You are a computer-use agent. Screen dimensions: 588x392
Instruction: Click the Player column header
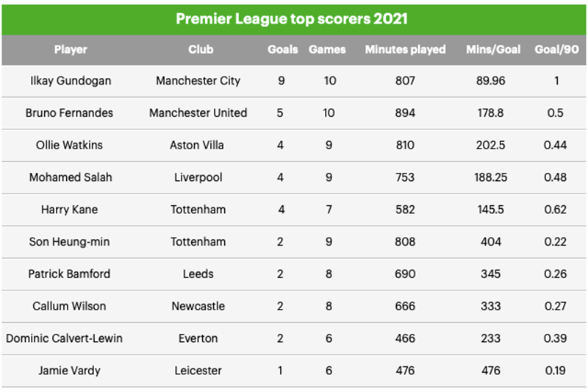pos(71,49)
